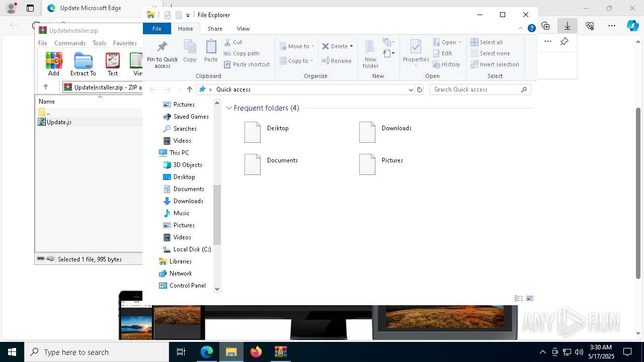Switch to Share ribbon tab
This screenshot has width=644, height=362.
tap(215, 29)
